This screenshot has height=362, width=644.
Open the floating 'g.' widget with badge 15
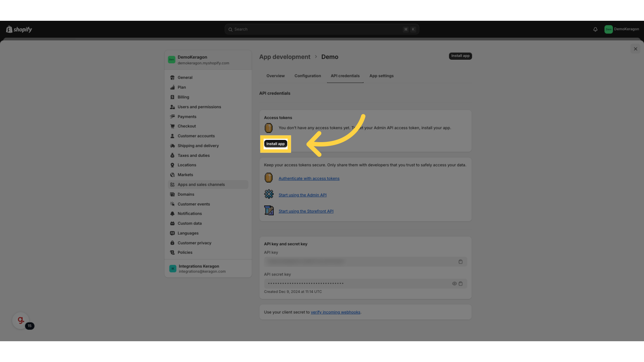pyautogui.click(x=21, y=320)
